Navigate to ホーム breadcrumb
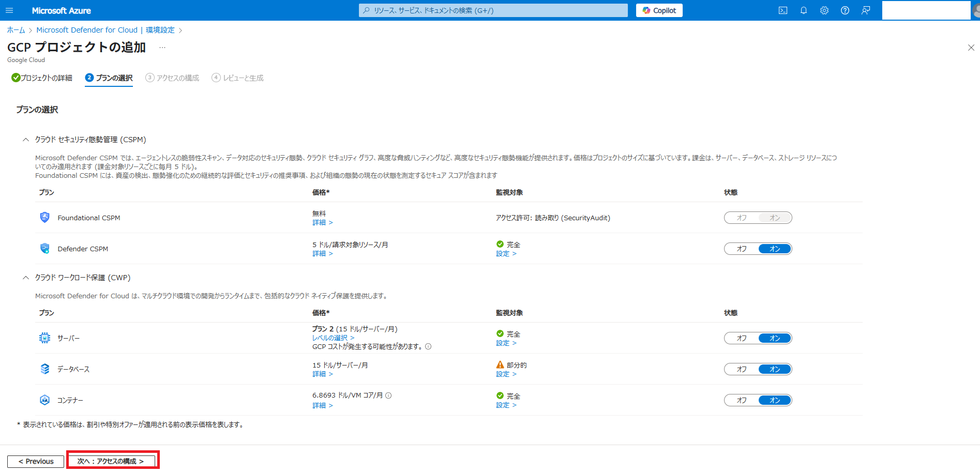980x472 pixels. pos(16,30)
